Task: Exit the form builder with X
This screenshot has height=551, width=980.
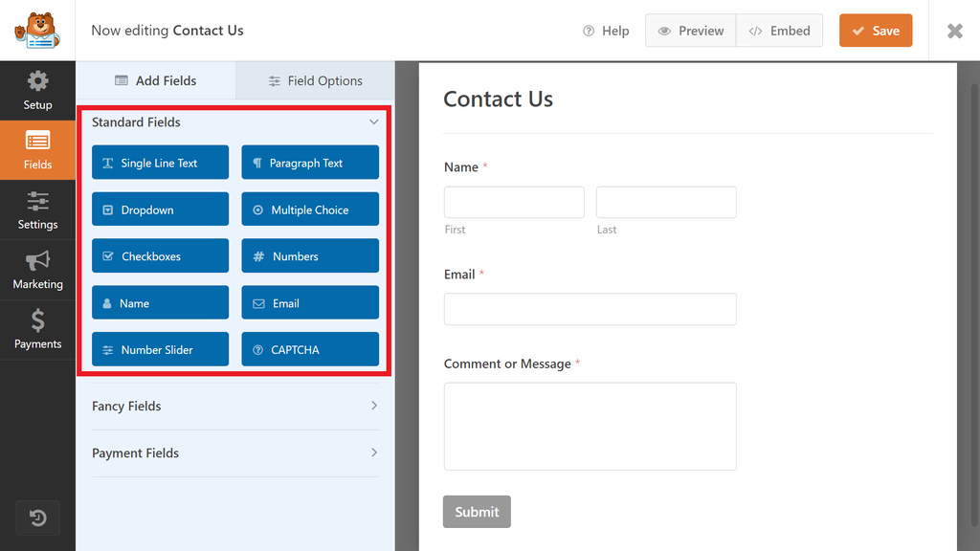Action: pyautogui.click(x=954, y=31)
